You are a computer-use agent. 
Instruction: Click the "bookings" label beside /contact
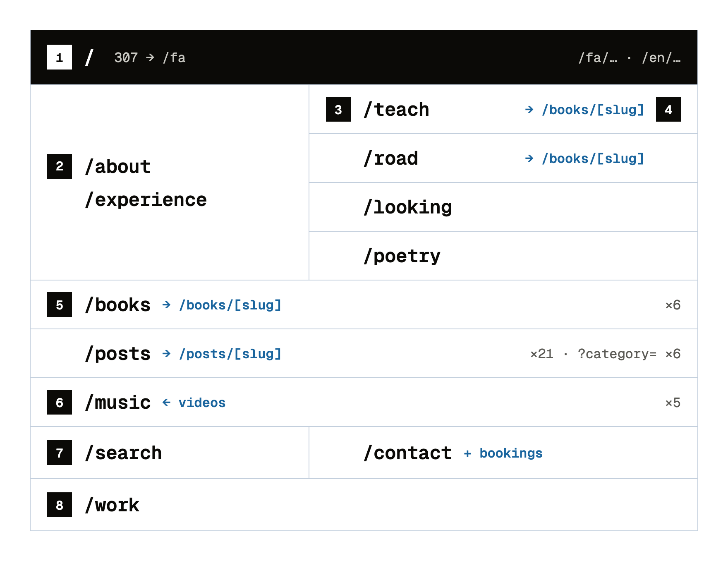(x=511, y=453)
